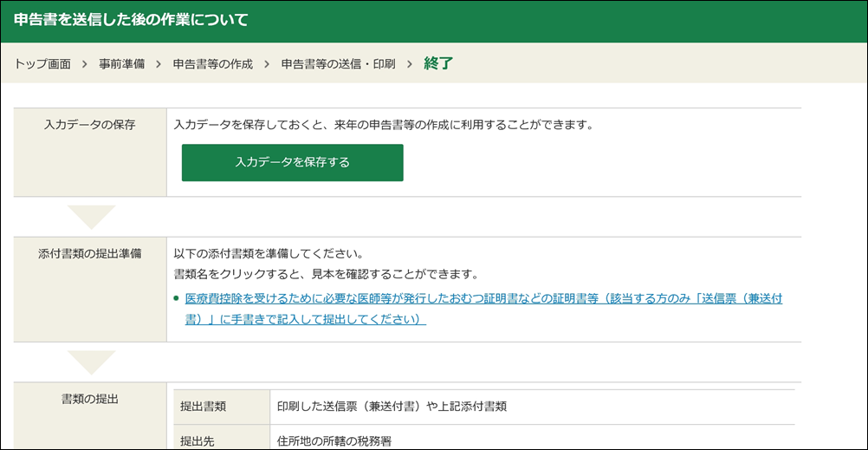Click 住所地の所轄の税務署 text
This screenshot has width=868, height=450.
click(x=334, y=441)
